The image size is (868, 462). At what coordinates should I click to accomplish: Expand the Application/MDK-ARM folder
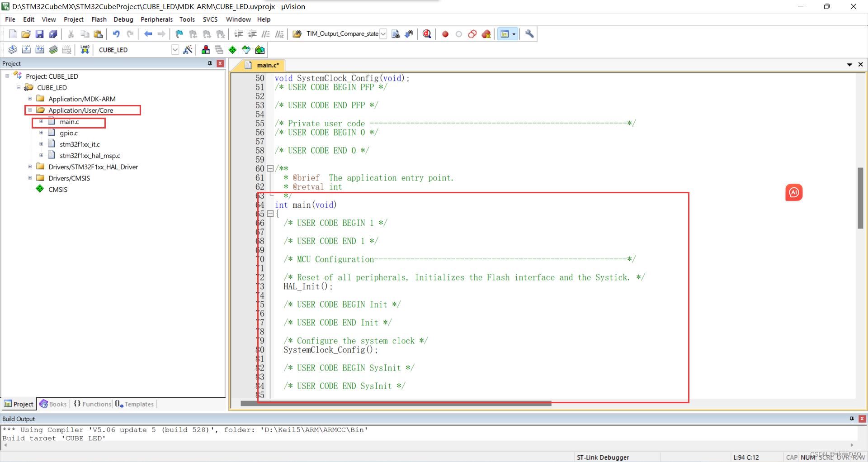click(30, 99)
